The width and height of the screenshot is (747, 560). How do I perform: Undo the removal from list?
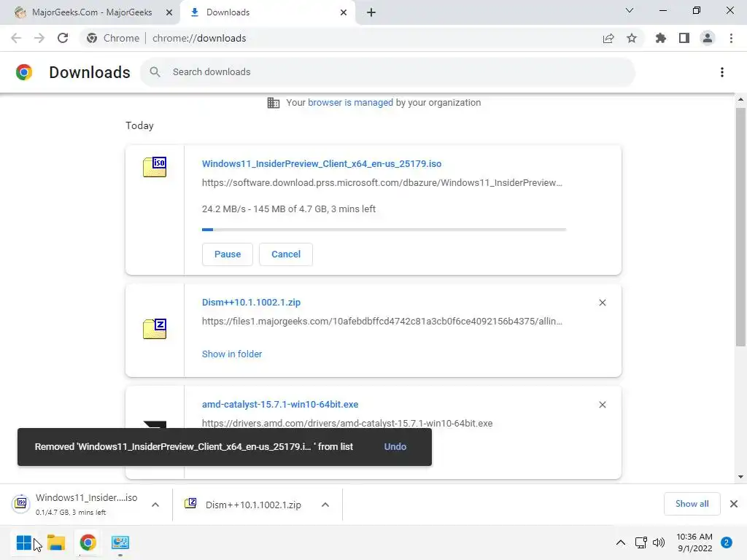coord(395,447)
